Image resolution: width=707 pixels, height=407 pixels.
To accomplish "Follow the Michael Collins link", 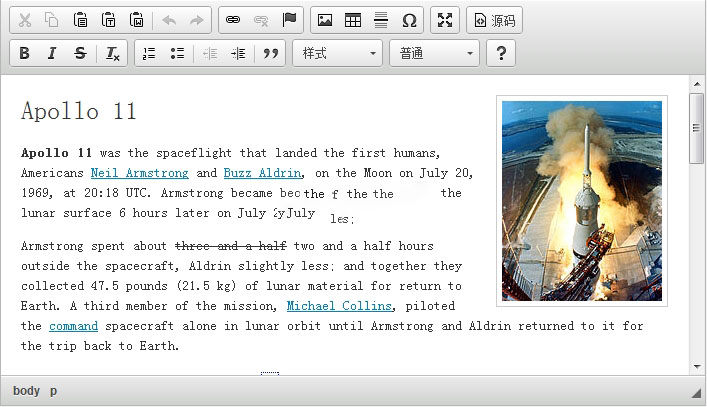I will [x=339, y=306].
